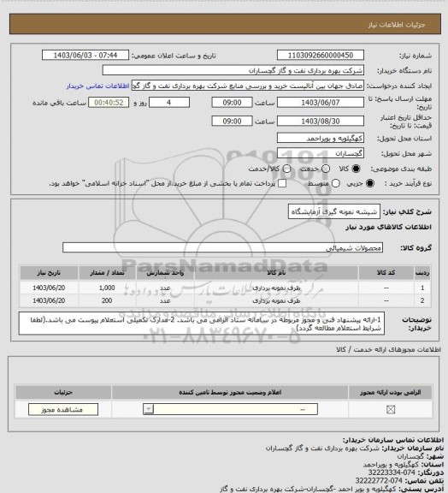The image size is (448, 493).
Task: Toggle the الزامی بودن ارائه مجوز checkbox
Action: (391, 409)
